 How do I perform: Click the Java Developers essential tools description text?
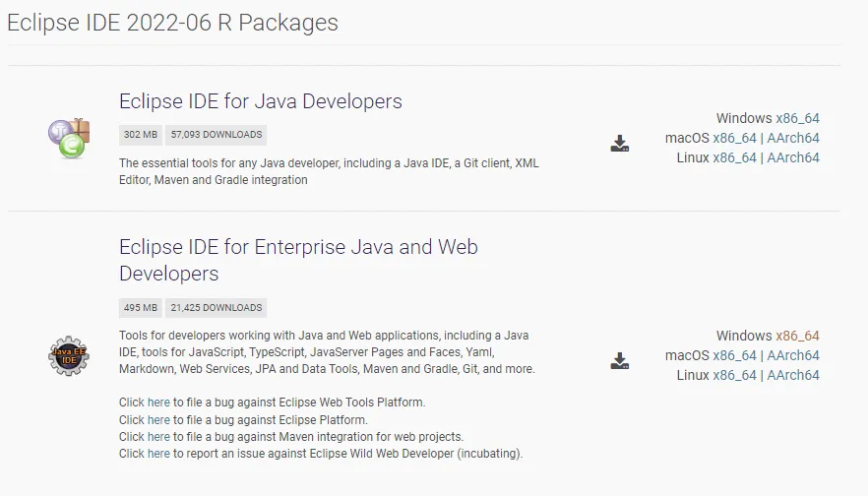[329, 171]
